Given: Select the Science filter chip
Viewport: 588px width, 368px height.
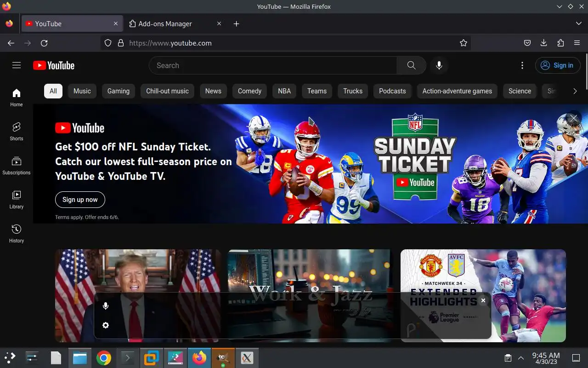Looking at the screenshot, I should (x=520, y=91).
